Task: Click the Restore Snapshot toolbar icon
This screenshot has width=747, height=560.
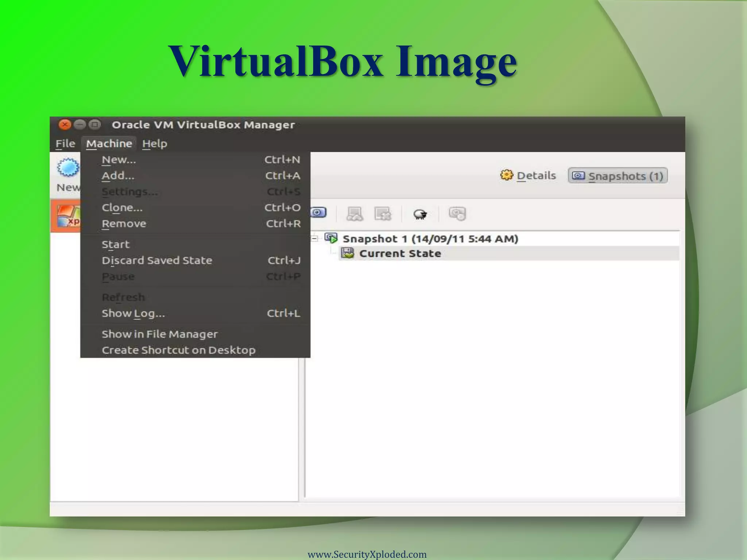Action: point(355,214)
